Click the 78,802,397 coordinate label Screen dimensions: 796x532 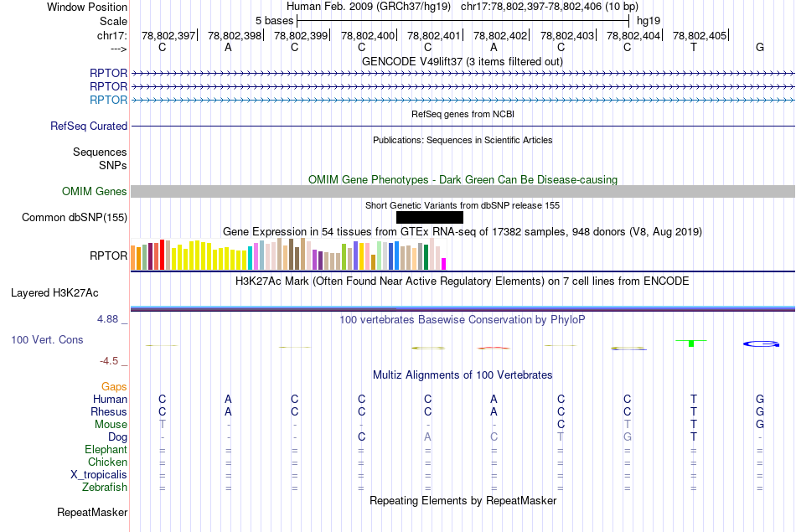click(x=168, y=35)
